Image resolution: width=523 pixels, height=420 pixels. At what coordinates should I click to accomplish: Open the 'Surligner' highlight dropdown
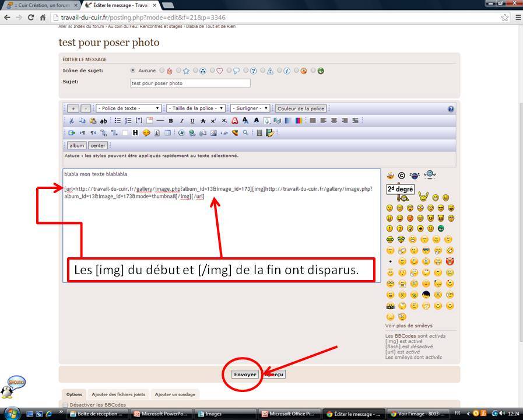pos(250,108)
